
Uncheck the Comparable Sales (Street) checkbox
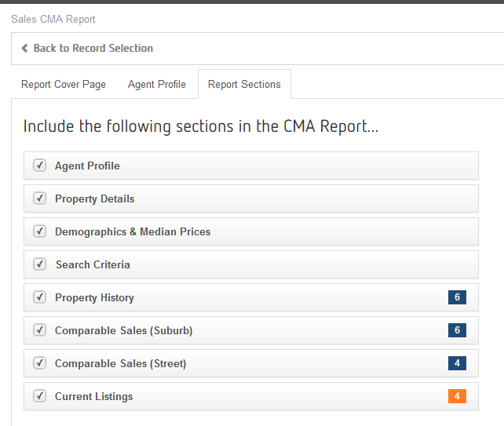point(39,363)
